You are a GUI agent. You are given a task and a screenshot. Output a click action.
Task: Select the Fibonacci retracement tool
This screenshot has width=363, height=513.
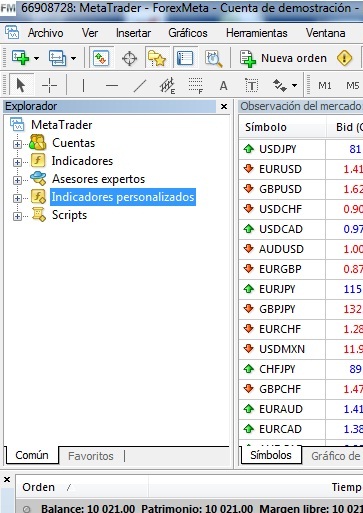tap(196, 85)
